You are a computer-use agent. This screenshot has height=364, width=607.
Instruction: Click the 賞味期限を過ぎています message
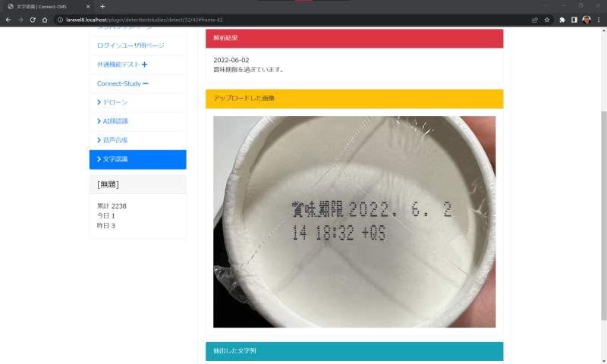coord(250,70)
